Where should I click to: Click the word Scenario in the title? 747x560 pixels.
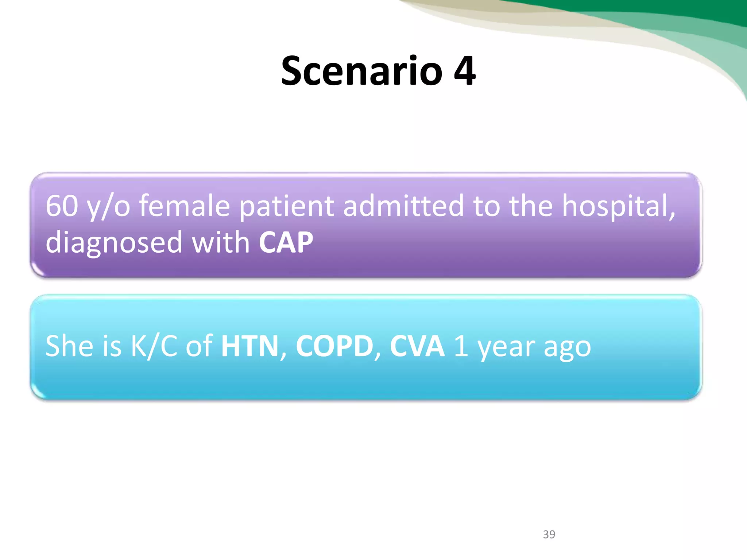[x=361, y=71]
